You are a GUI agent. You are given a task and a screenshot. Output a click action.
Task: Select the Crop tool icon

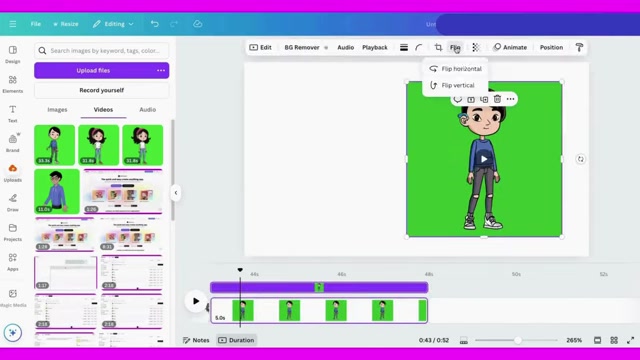click(x=438, y=47)
